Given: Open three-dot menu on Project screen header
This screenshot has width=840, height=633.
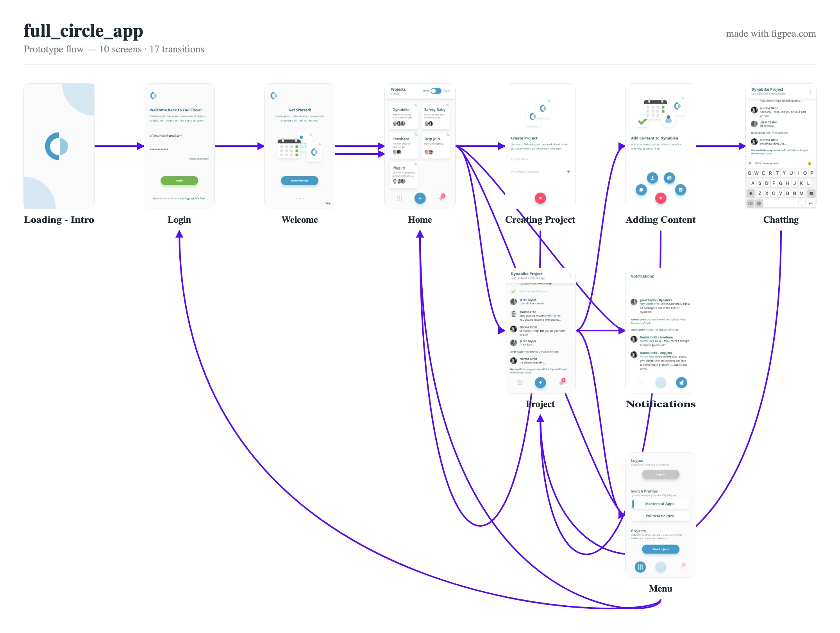Looking at the screenshot, I should coord(570,275).
